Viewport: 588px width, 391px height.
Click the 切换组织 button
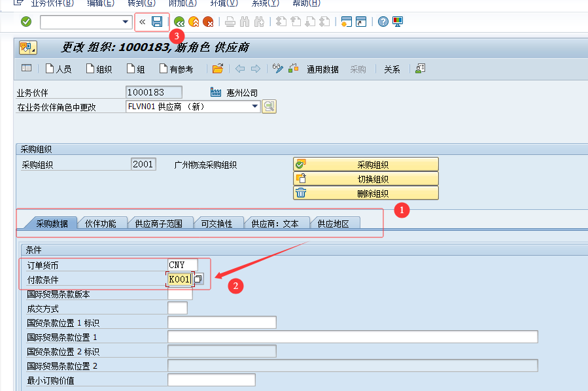click(366, 179)
